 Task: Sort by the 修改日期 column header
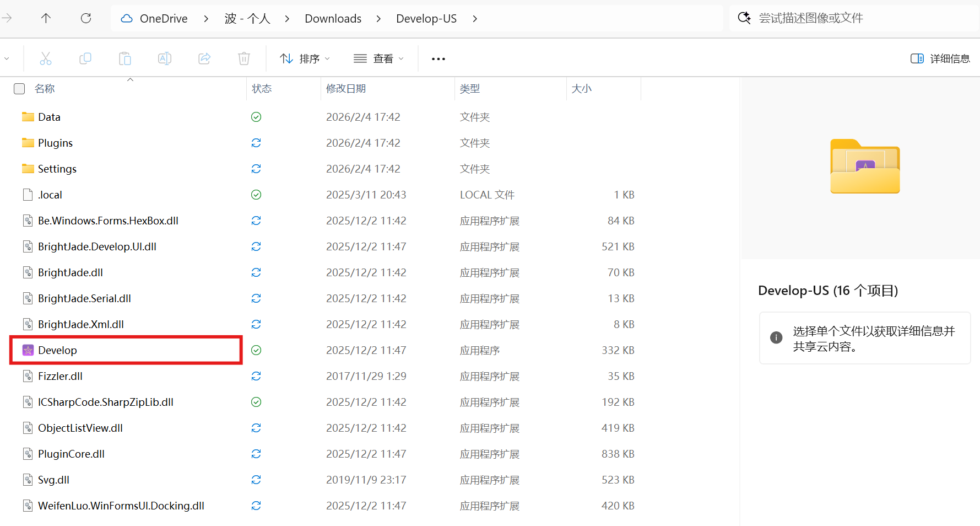pyautogui.click(x=346, y=89)
